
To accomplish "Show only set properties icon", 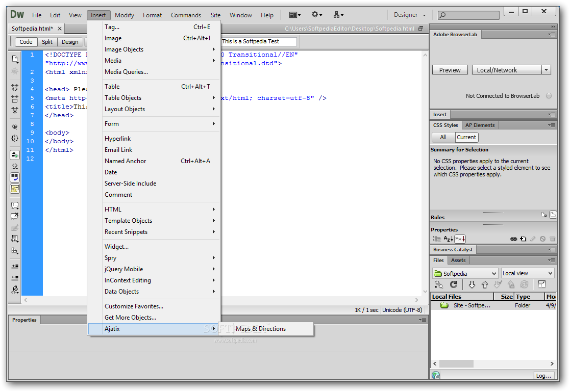I will 460,239.
